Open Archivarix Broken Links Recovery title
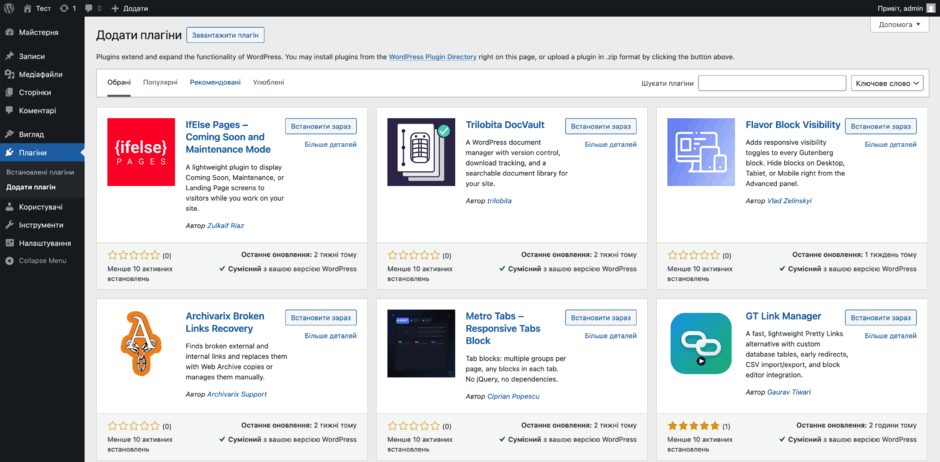 [225, 322]
